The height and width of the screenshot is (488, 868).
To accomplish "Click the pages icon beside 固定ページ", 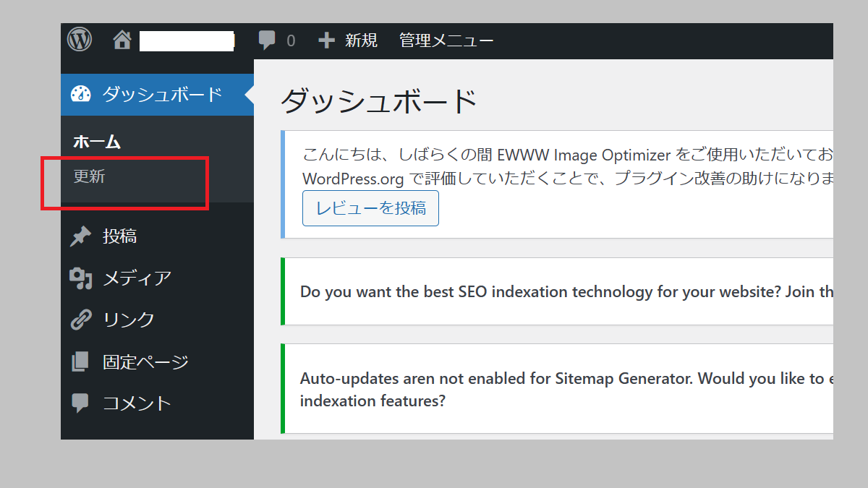I will [80, 361].
